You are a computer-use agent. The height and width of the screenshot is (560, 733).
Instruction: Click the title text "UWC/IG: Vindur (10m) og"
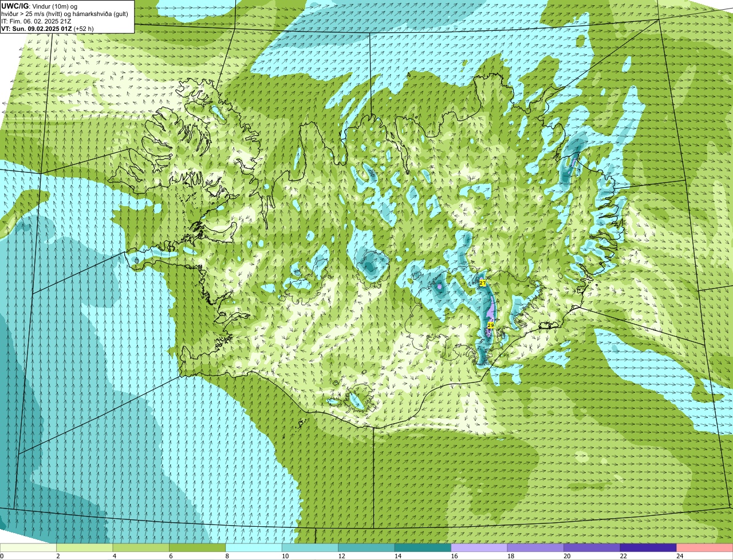(40, 6)
